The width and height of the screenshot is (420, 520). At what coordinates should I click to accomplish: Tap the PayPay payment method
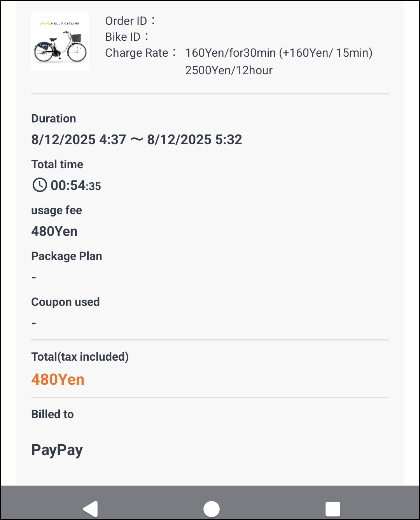coord(57,450)
